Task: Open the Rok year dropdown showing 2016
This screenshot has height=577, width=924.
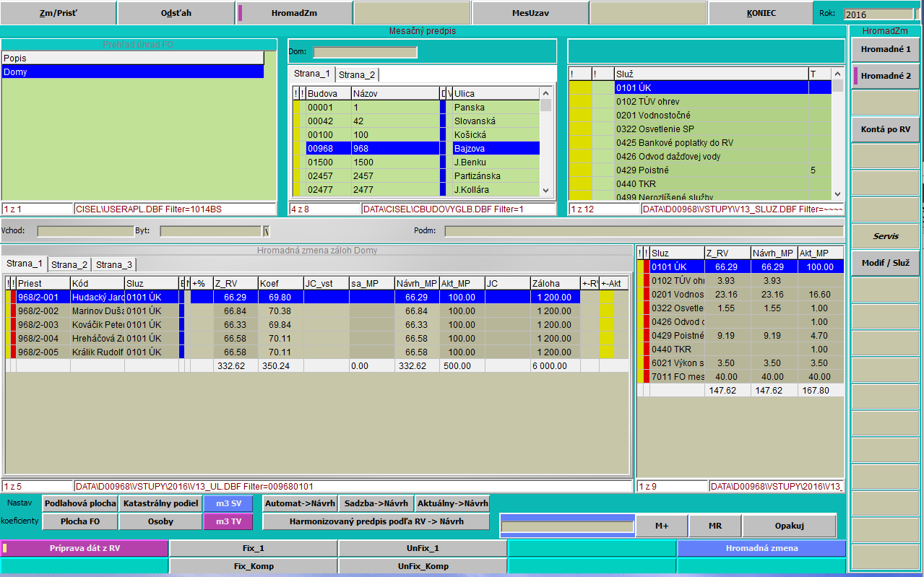Action: point(882,14)
